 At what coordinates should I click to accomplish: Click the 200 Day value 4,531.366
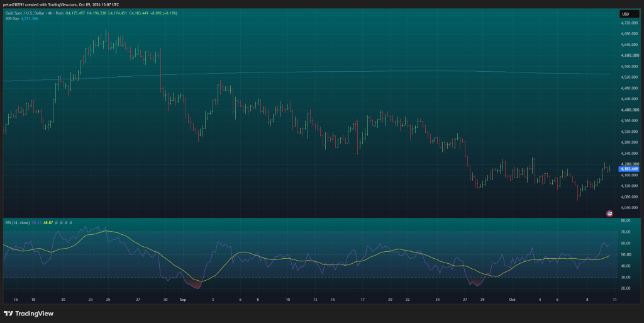pos(30,18)
